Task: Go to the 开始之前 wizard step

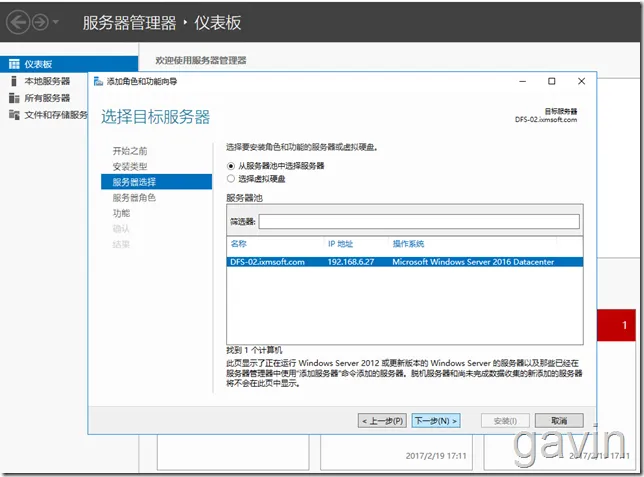Action: click(x=130, y=151)
